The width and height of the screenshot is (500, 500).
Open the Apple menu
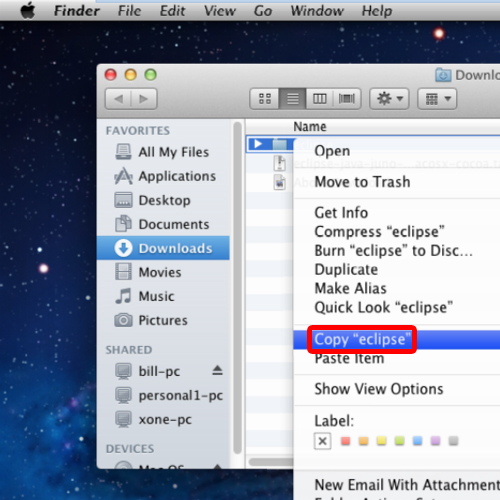coord(28,11)
